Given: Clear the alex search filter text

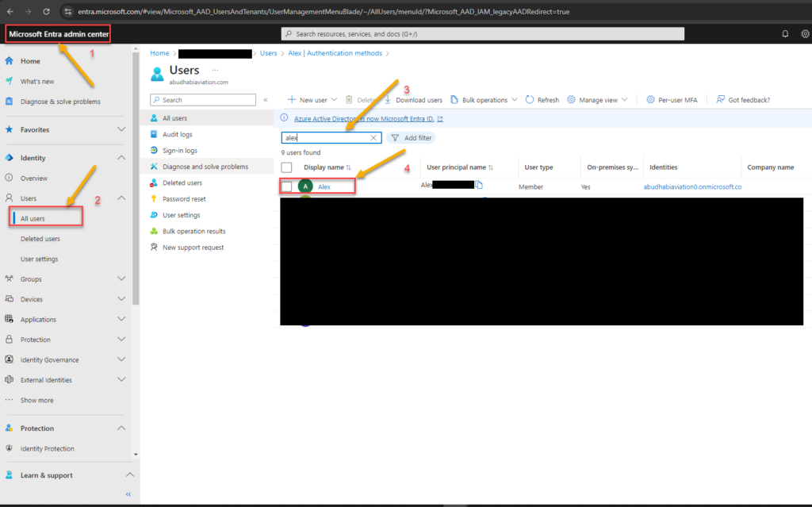Looking at the screenshot, I should tap(373, 138).
